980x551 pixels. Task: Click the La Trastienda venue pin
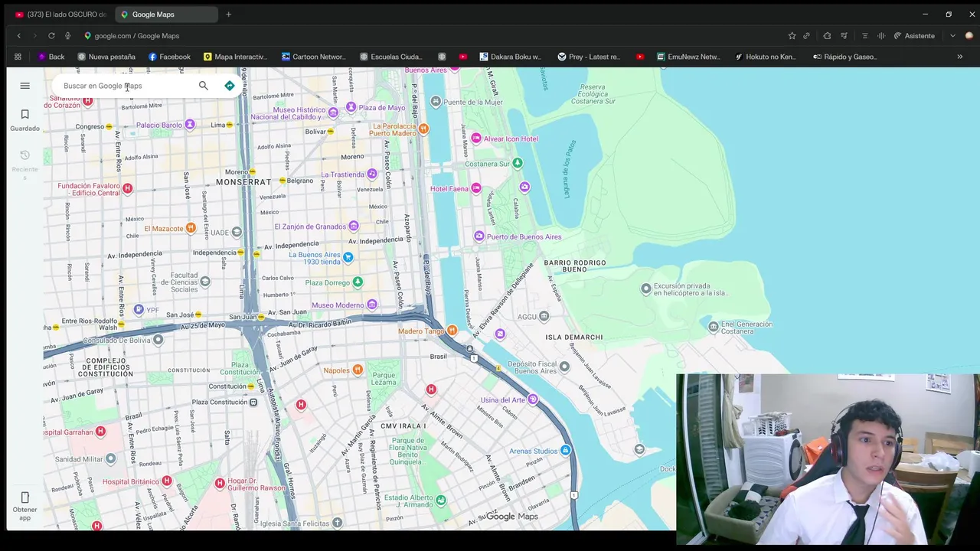(x=371, y=174)
